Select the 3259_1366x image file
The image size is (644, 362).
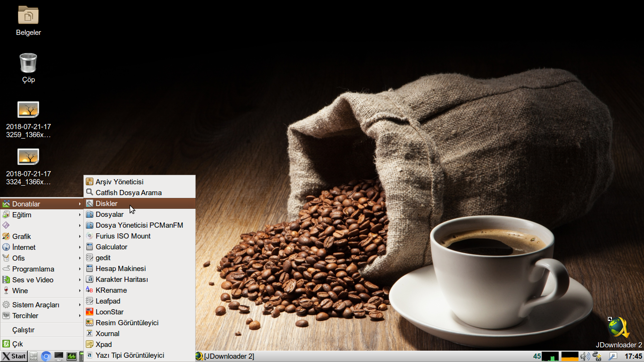click(x=28, y=120)
